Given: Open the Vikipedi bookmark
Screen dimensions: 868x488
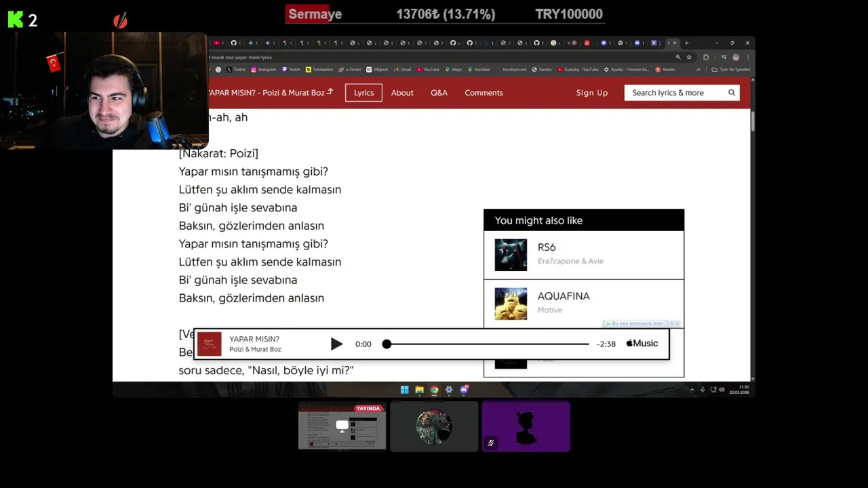Looking at the screenshot, I should click(377, 69).
